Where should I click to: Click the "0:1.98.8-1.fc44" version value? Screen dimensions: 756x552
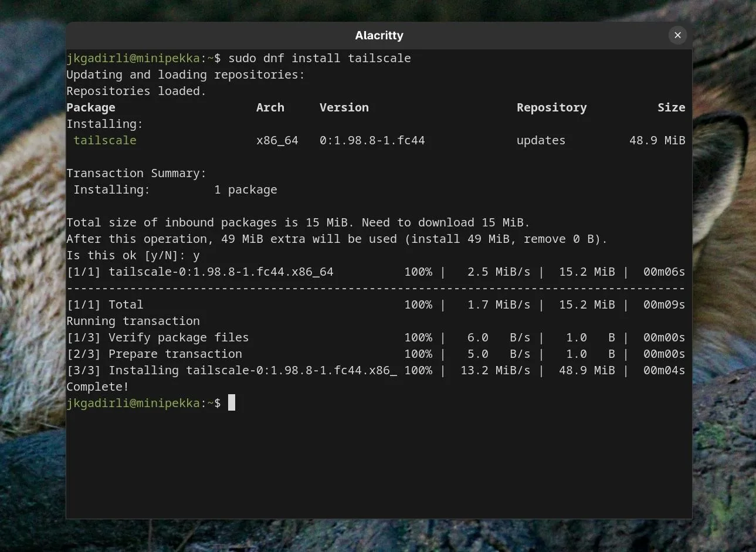click(372, 140)
